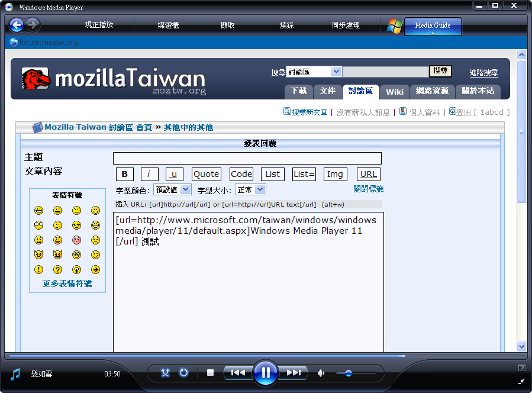Image resolution: width=532 pixels, height=393 pixels.
Task: Mute the player volume
Action: tap(321, 373)
